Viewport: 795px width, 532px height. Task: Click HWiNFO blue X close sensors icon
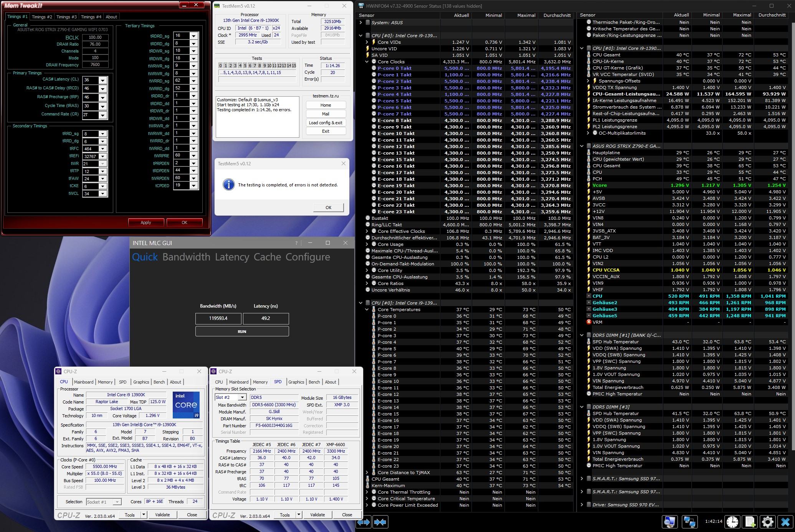tap(785, 522)
